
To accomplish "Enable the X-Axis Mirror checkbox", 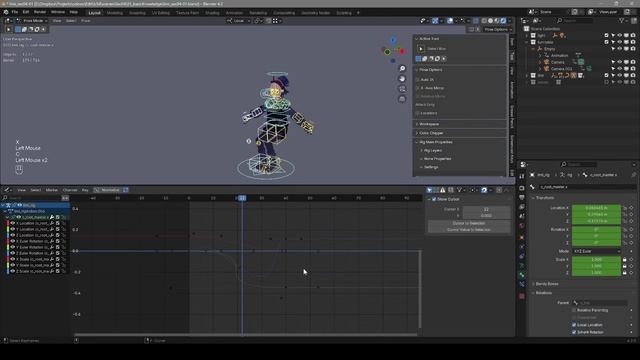I will click(x=418, y=88).
